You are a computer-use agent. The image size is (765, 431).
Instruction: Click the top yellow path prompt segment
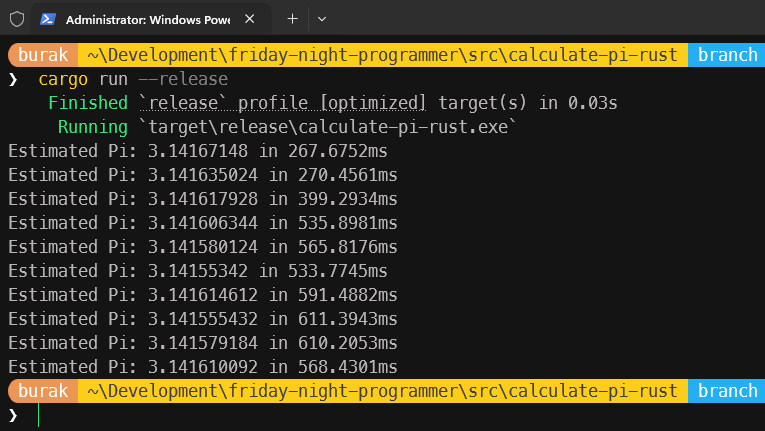point(382,55)
